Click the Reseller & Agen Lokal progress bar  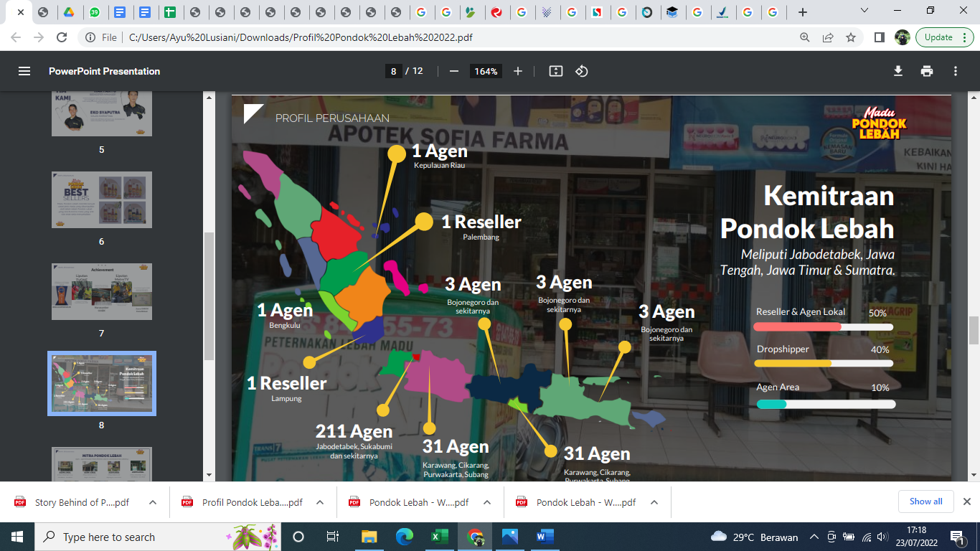click(x=824, y=327)
